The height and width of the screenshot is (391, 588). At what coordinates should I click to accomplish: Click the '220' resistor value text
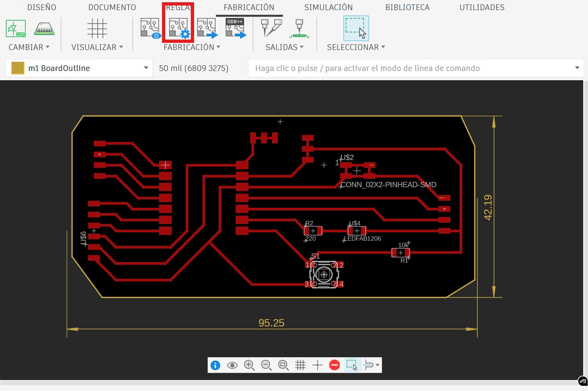coord(311,238)
